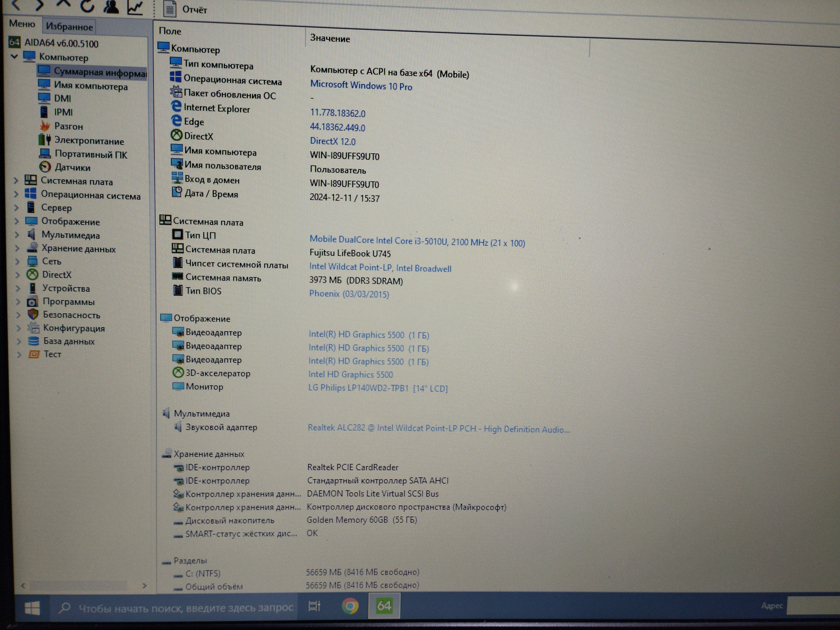This screenshot has height=630, width=840.
Task: Expand the Сервер tree node
Action: [x=17, y=207]
